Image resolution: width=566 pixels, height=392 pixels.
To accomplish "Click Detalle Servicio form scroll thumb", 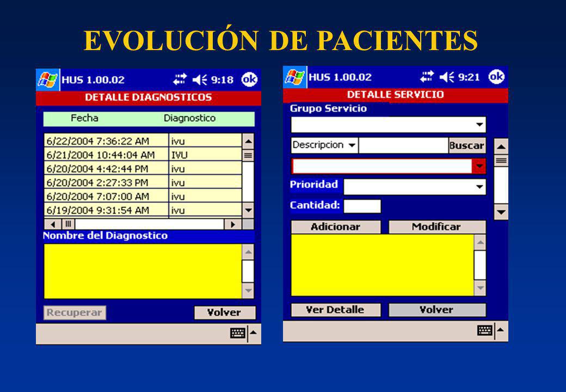I will point(501,161).
